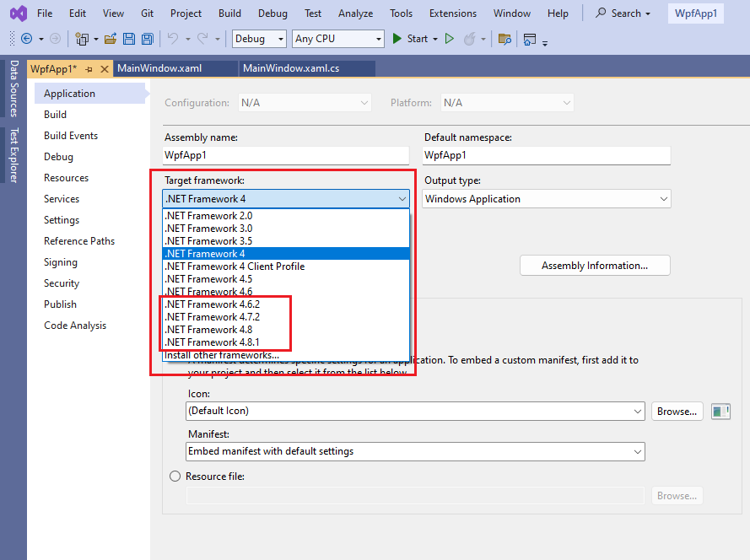Click the Browse button beside Icon field
Image resolution: width=750 pixels, height=560 pixels.
coord(677,412)
